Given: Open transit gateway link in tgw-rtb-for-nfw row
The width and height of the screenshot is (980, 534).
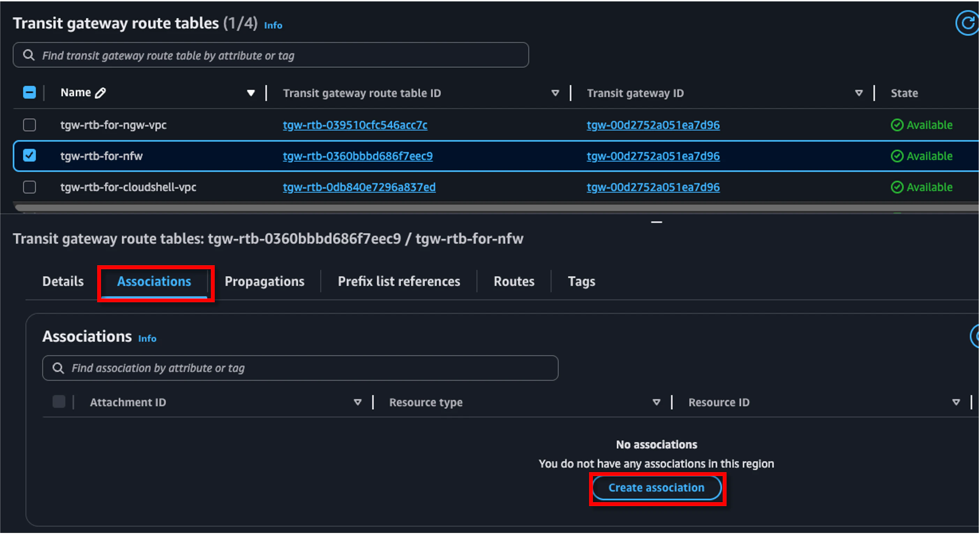Looking at the screenshot, I should point(653,156).
